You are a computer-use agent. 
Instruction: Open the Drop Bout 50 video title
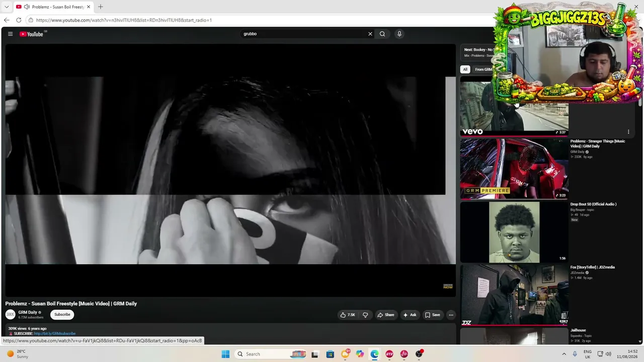pyautogui.click(x=593, y=204)
